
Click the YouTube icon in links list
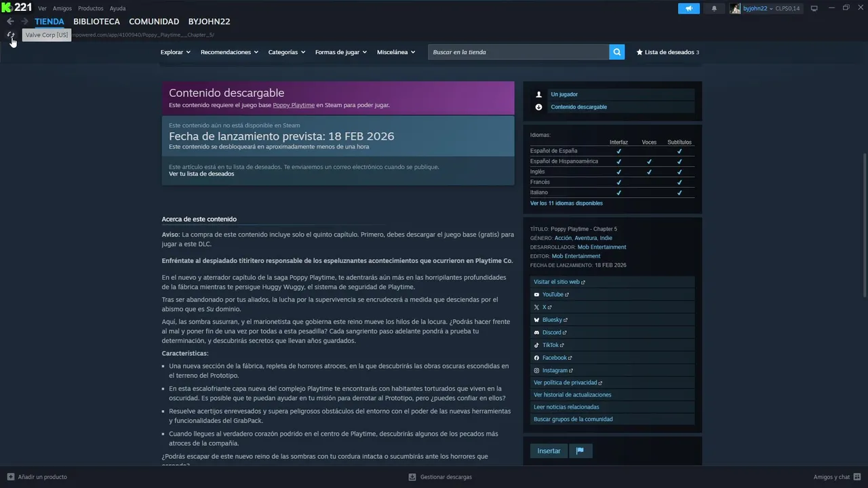pos(536,295)
